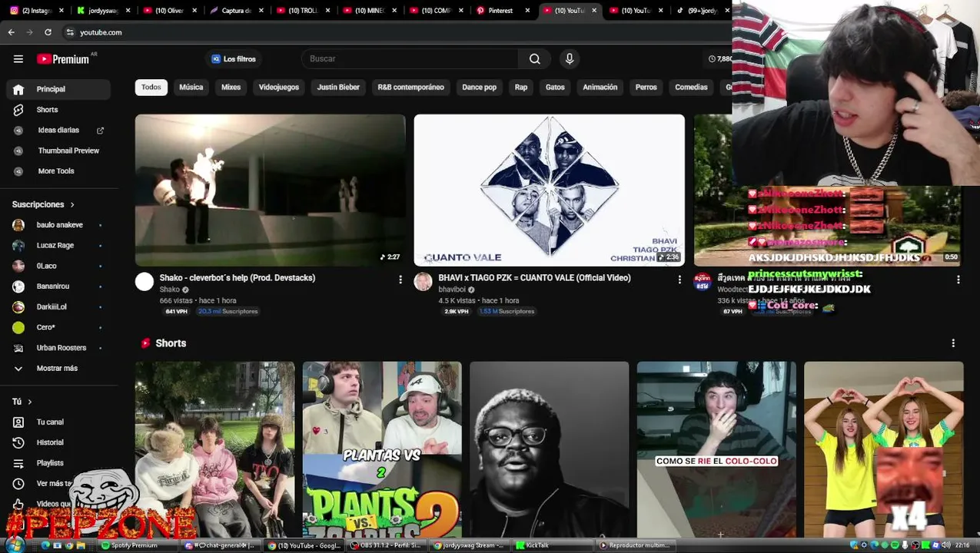The height and width of the screenshot is (553, 980).
Task: Select the Mixes filter chip
Action: tap(231, 88)
